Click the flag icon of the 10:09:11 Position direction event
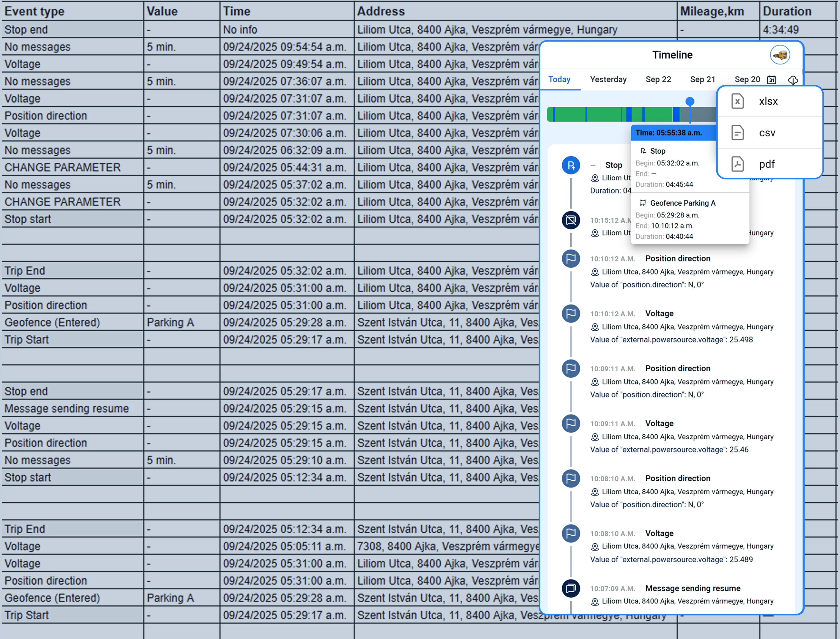The height and width of the screenshot is (639, 840). click(571, 369)
